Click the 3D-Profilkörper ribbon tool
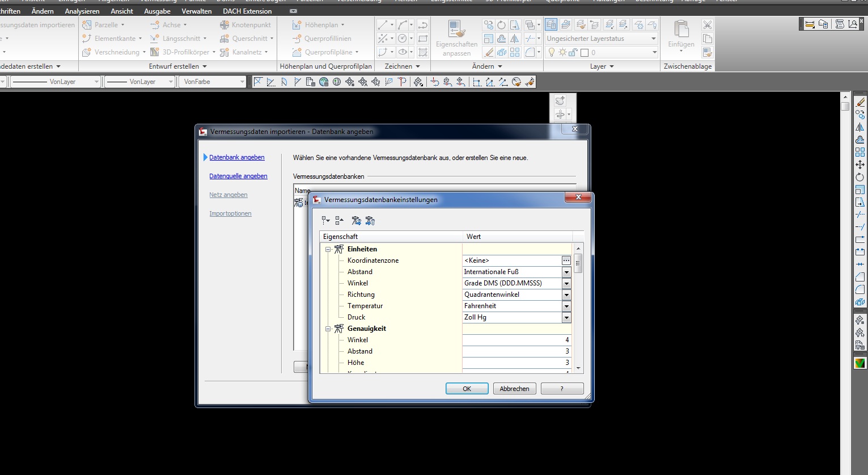Screen dimensions: 868x475 (182, 52)
